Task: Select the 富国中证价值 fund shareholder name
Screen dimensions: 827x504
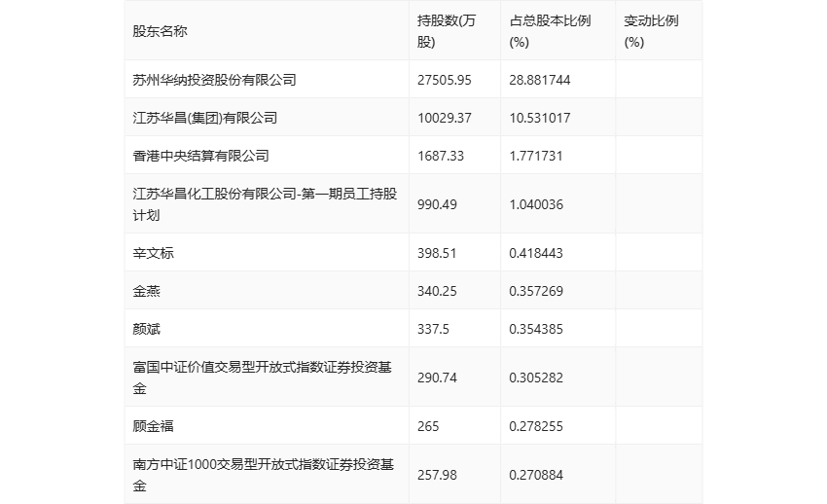Action: click(262, 378)
